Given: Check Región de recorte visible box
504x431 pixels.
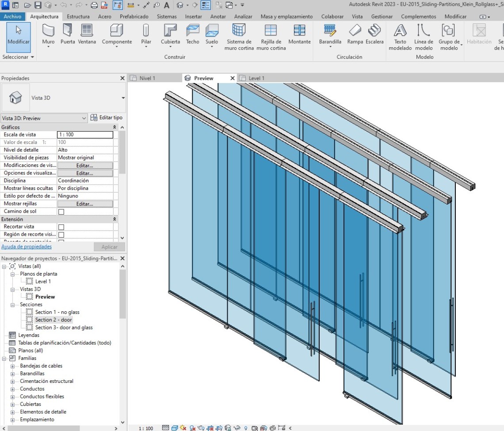Looking at the screenshot, I should pyautogui.click(x=61, y=234).
